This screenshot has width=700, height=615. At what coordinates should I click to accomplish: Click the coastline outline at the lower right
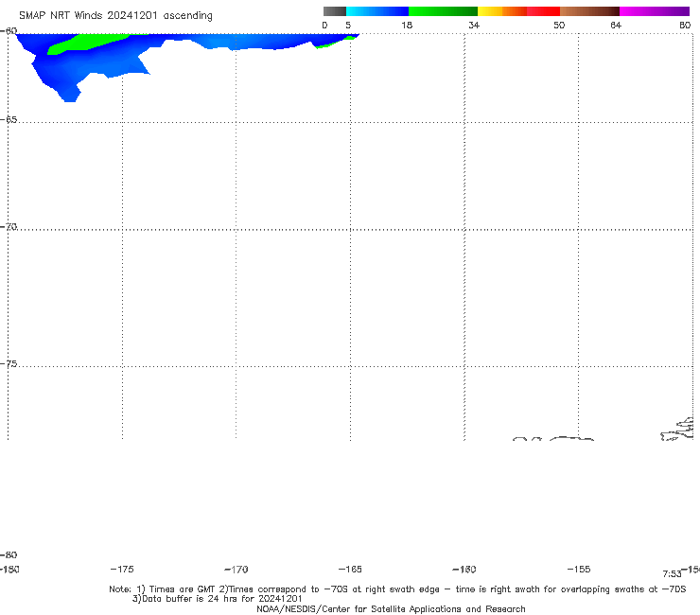click(x=677, y=430)
